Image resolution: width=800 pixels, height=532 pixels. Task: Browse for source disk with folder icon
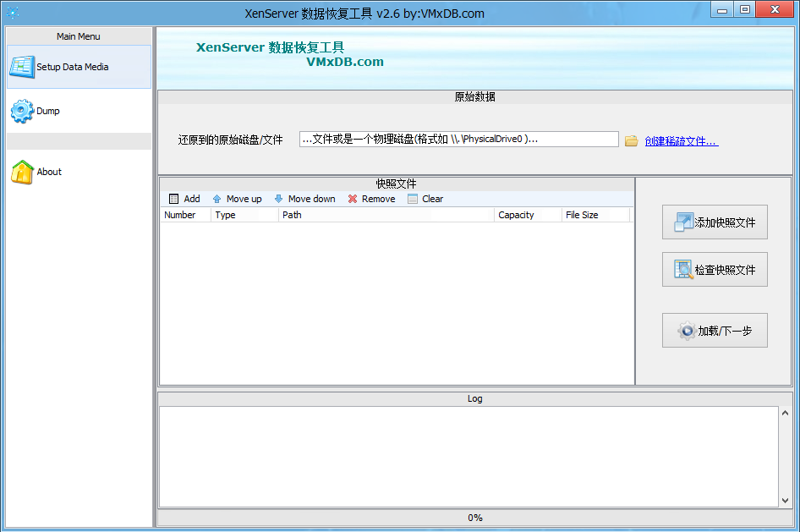point(631,140)
